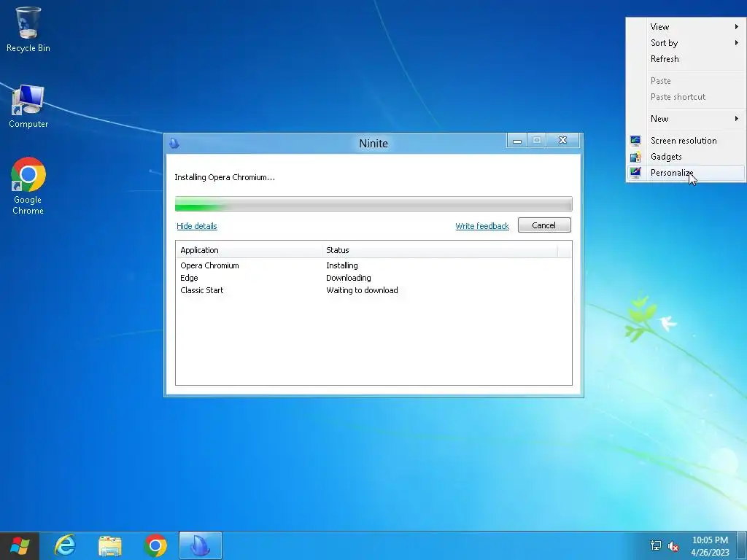The image size is (747, 560).
Task: Open the clock showing 10:05 PM
Action: click(710, 546)
